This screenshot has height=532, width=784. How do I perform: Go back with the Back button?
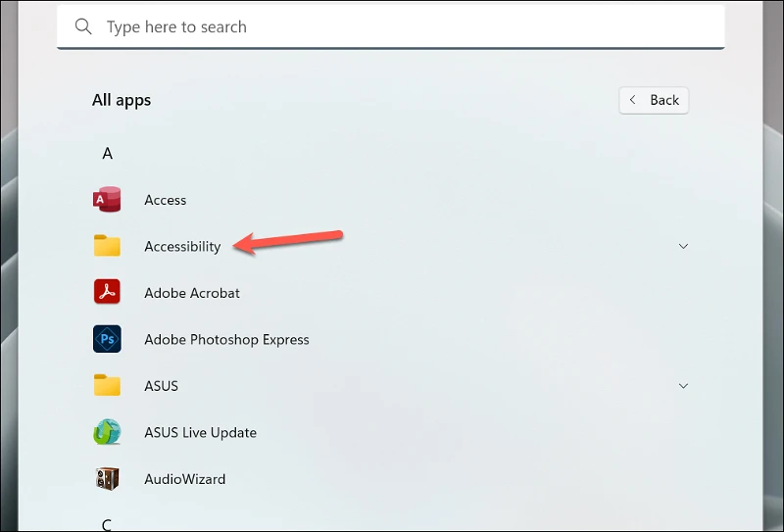click(654, 101)
